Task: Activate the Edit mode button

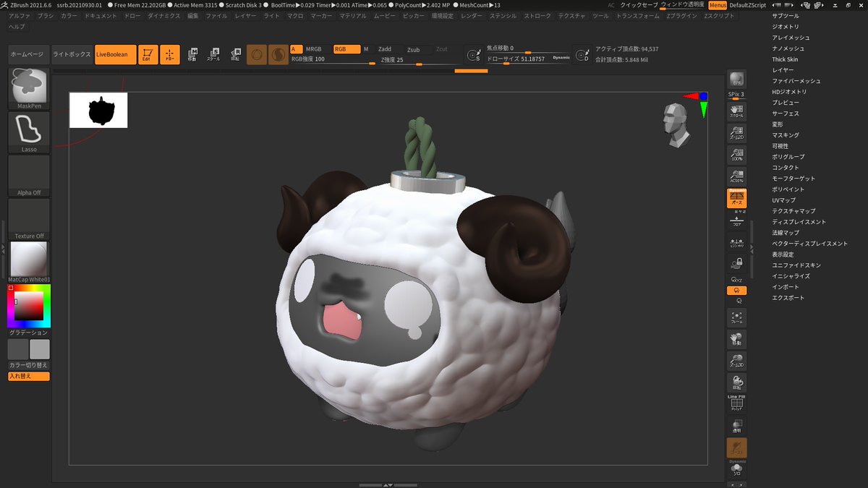Action: pyautogui.click(x=148, y=54)
